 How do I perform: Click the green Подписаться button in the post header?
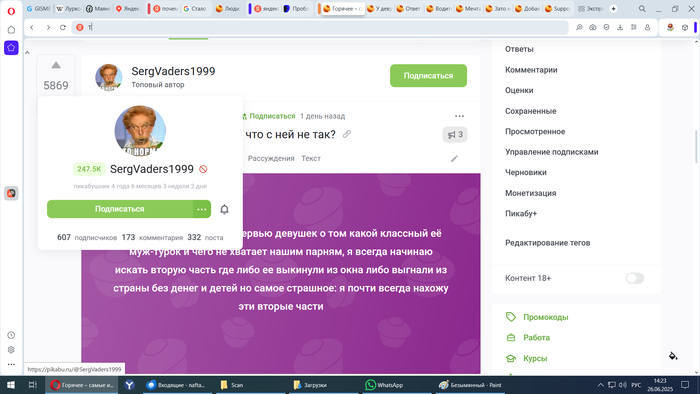pos(428,76)
